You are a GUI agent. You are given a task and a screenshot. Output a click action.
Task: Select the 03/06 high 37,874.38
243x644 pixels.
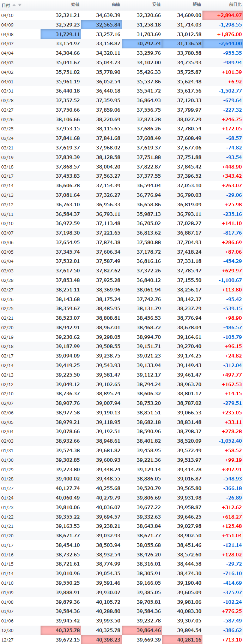click(108, 242)
